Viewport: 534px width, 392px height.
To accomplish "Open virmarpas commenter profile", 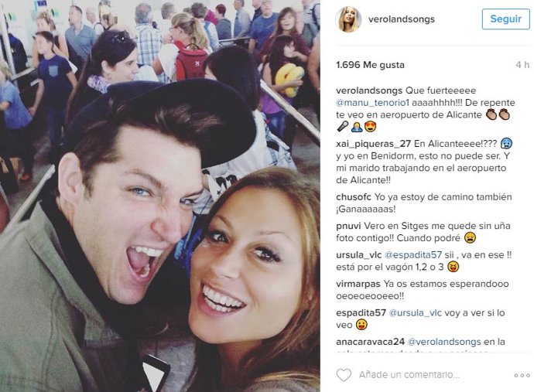I will click(358, 284).
